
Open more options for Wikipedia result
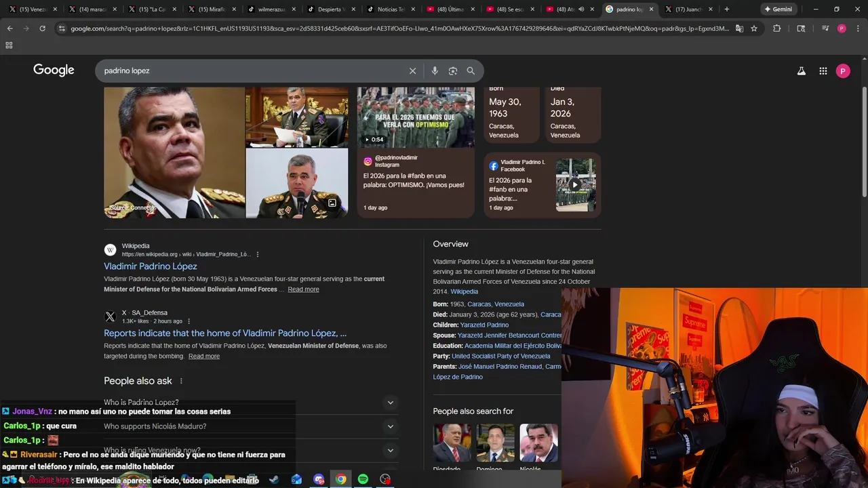[x=258, y=254]
